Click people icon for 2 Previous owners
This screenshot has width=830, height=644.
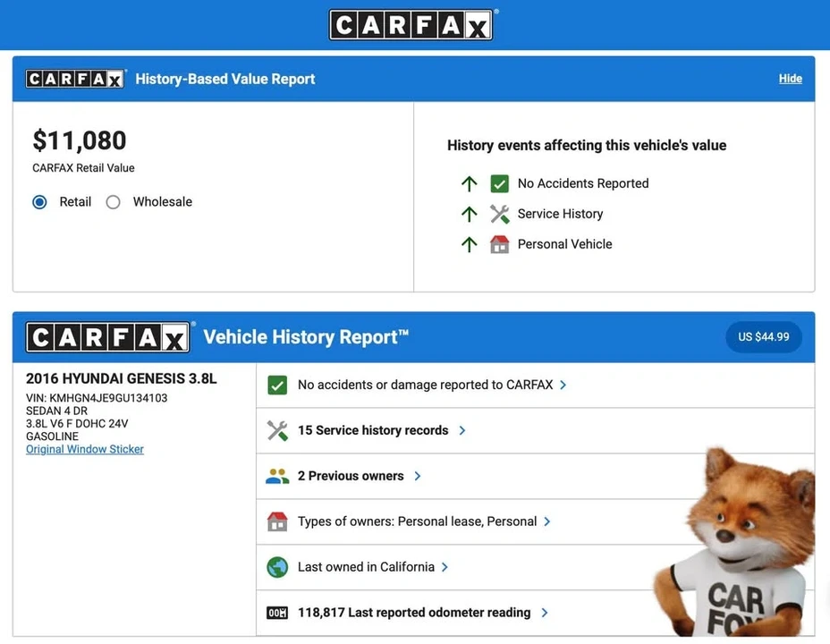click(x=277, y=476)
